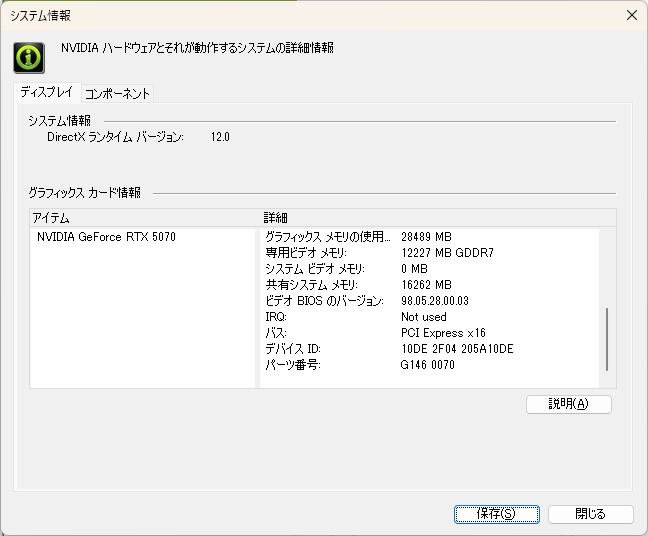This screenshot has width=648, height=536.
Task: Select the ビデオ BIOS のバージョン row
Action: click(429, 301)
